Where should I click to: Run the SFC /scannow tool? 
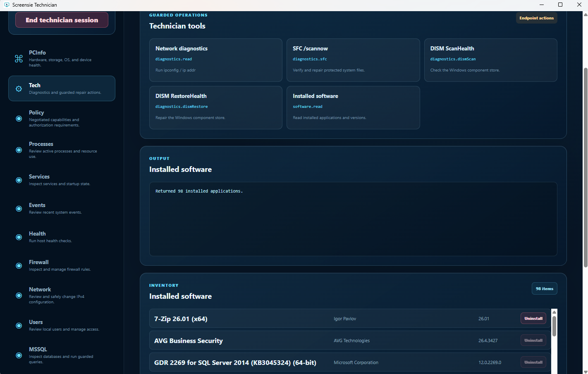(353, 60)
